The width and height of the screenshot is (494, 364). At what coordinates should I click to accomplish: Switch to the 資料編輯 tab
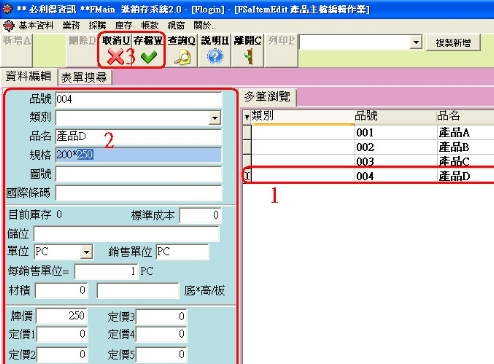(x=28, y=76)
